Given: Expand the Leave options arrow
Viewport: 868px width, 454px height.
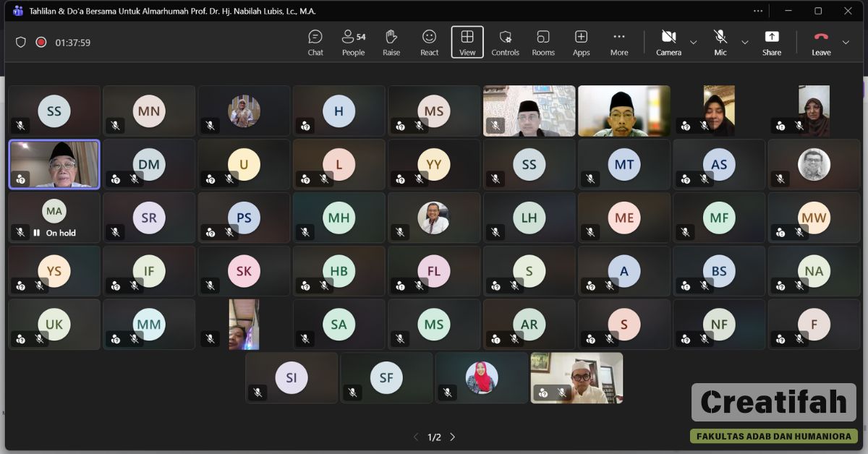Looking at the screenshot, I should tap(846, 43).
